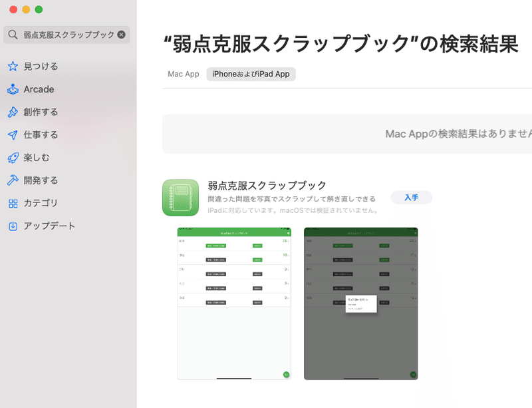The width and height of the screenshot is (532, 408).
Task: Close the window with the red button
Action: [x=13, y=9]
